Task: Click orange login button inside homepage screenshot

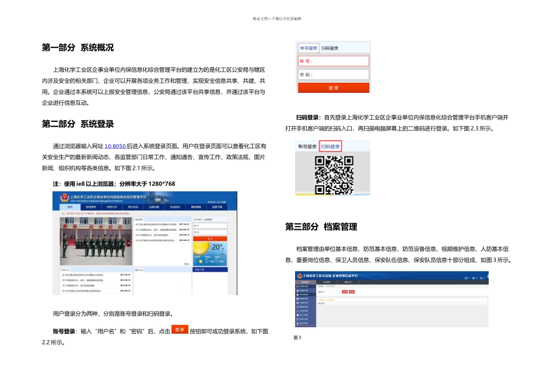Action: (x=210, y=239)
